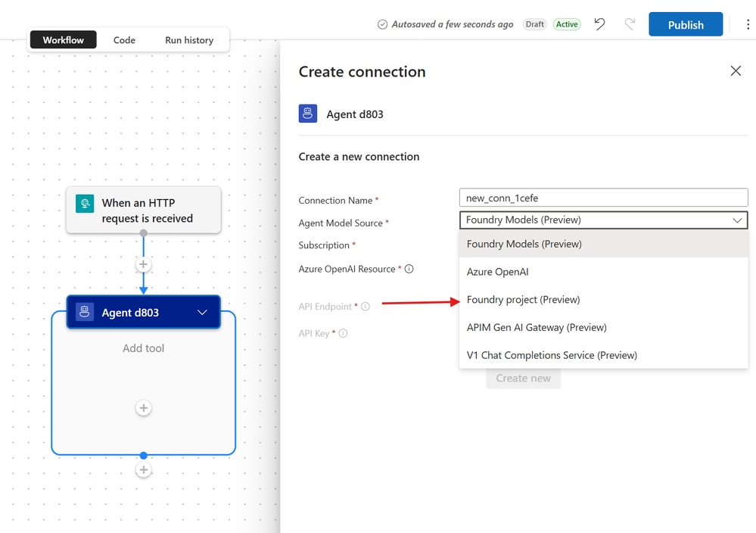This screenshot has height=533, width=756.
Task: Click the Agent Model Source label
Action: point(341,223)
